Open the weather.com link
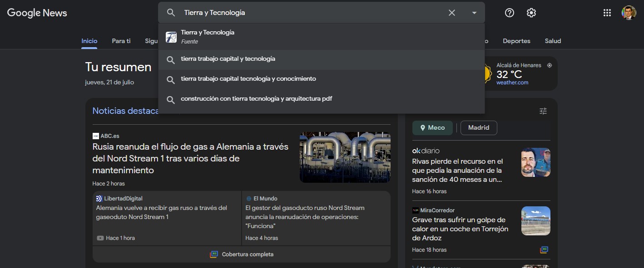The image size is (644, 268). [512, 83]
